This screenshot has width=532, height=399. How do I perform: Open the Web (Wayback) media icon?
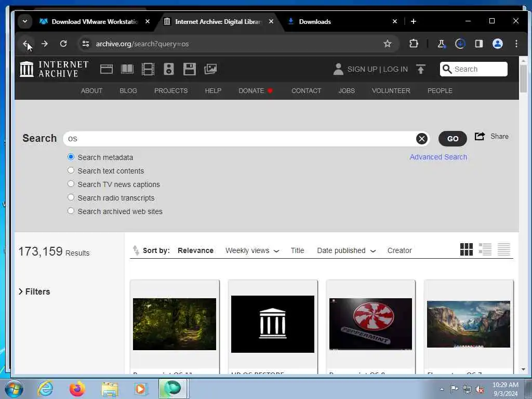[106, 69]
